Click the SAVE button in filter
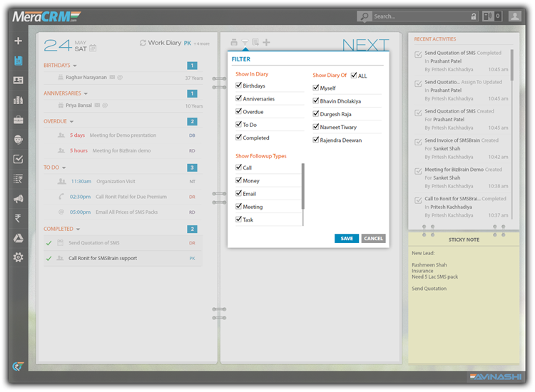 346,239
